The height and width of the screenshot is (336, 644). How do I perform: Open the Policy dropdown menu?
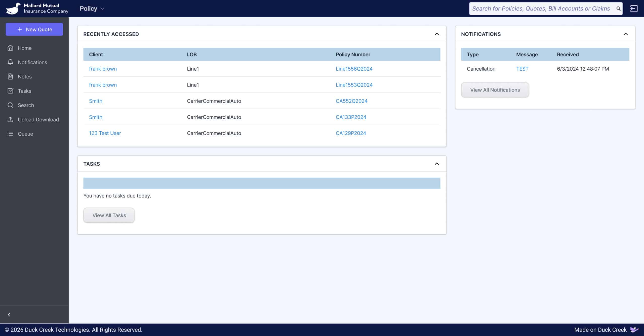[92, 9]
